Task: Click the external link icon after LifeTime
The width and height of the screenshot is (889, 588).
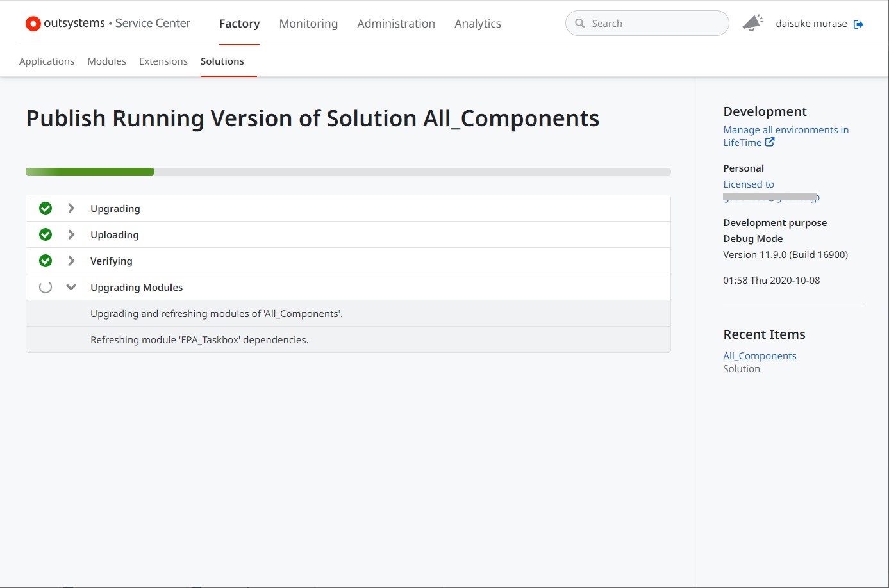Action: [x=770, y=142]
